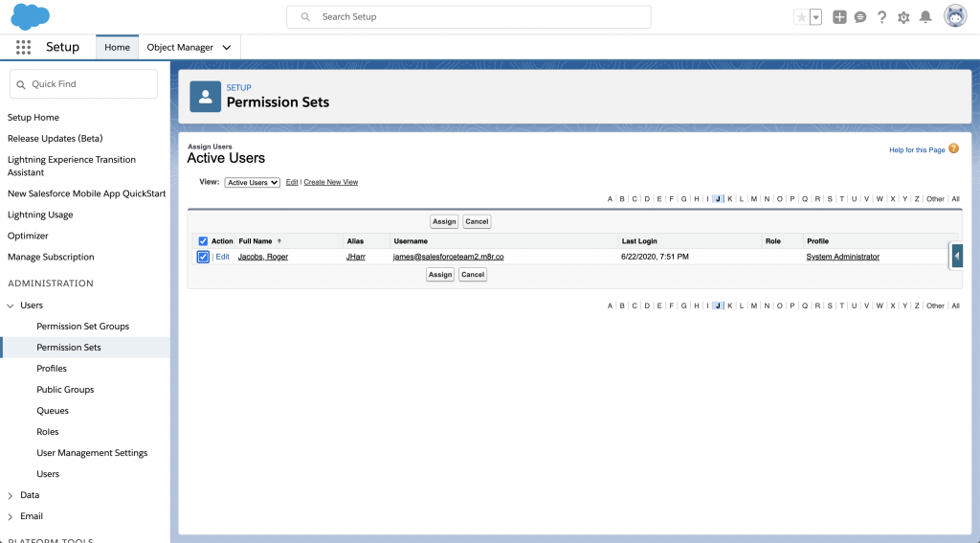Screen dimensions: 980x543
Task: Select Queues in sidebar
Action: pyautogui.click(x=53, y=411)
